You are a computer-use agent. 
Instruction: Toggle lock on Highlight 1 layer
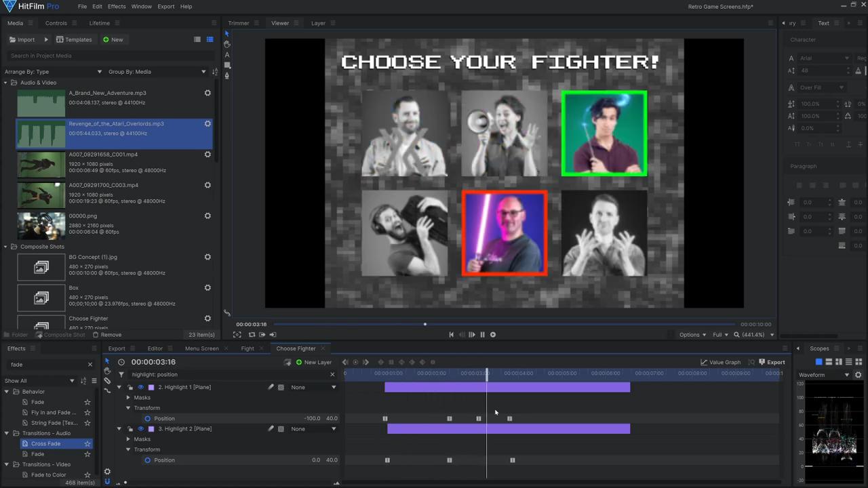(131, 387)
